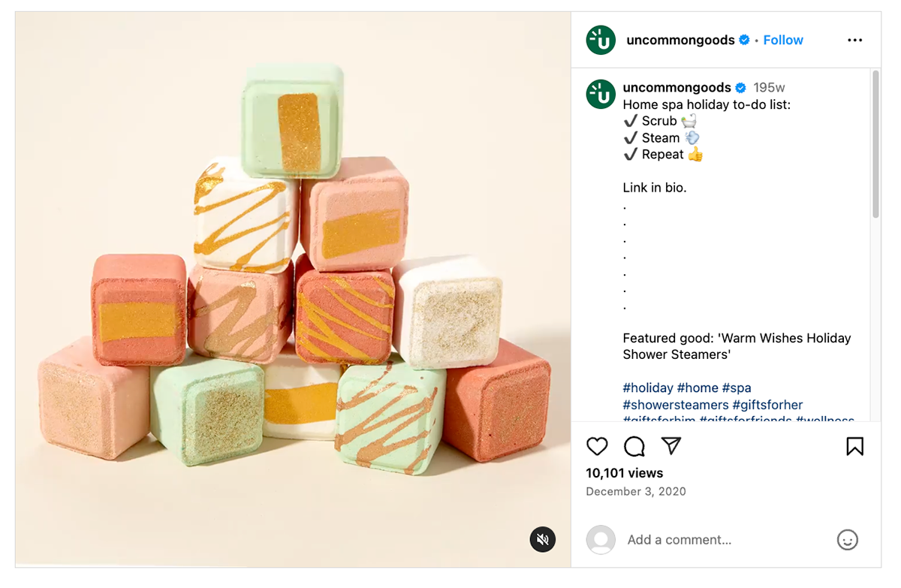
Task: Open comments with the speech bubble icon
Action: [634, 447]
